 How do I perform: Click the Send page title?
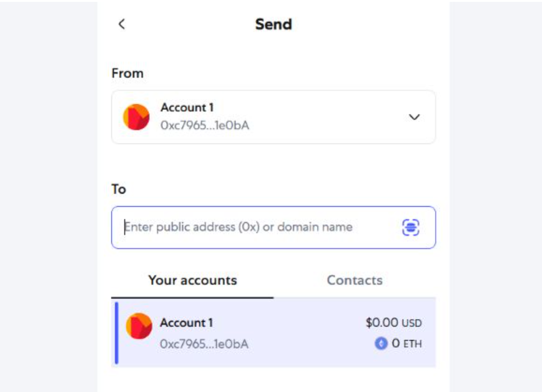[x=273, y=24]
